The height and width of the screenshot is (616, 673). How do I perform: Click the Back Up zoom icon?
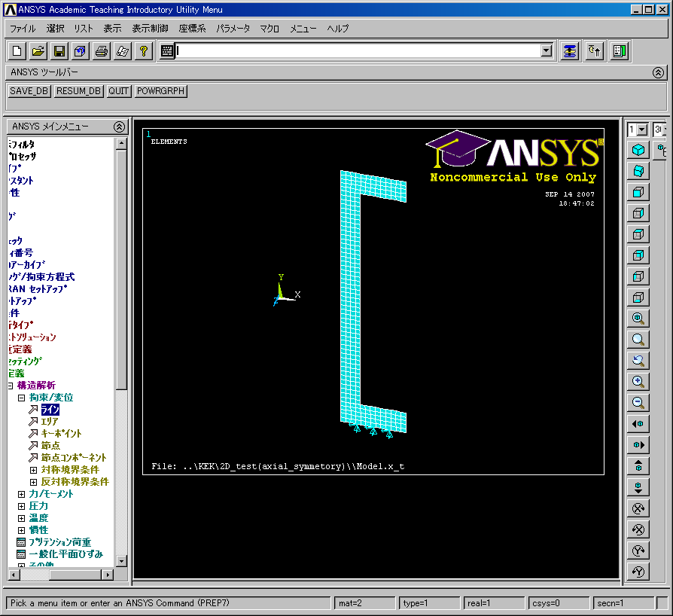click(x=638, y=360)
